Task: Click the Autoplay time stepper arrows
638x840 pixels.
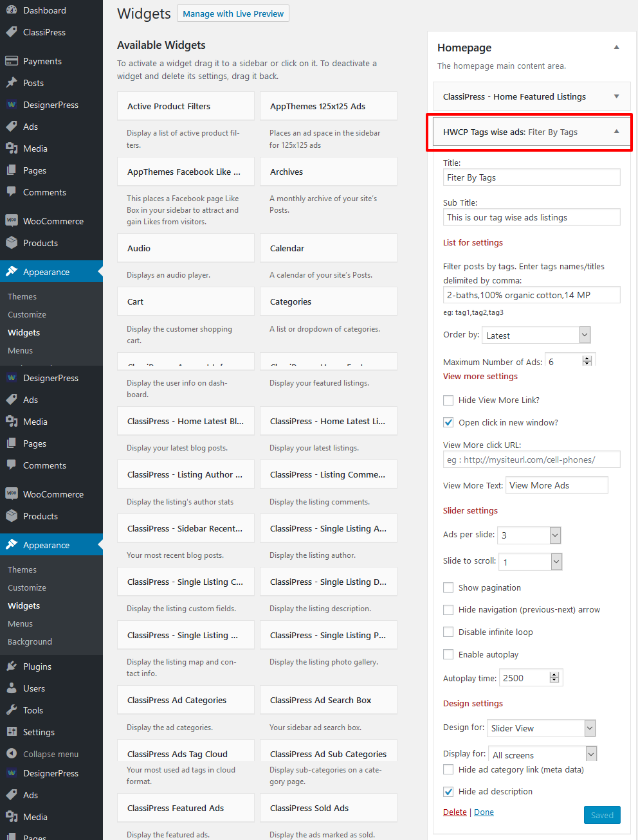Action: [x=554, y=677]
